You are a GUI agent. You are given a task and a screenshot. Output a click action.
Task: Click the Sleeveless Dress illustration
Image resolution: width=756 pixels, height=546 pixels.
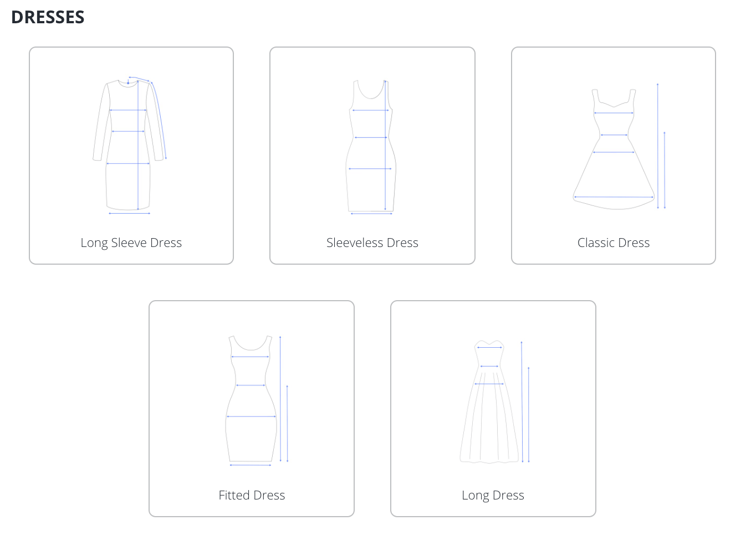click(371, 147)
